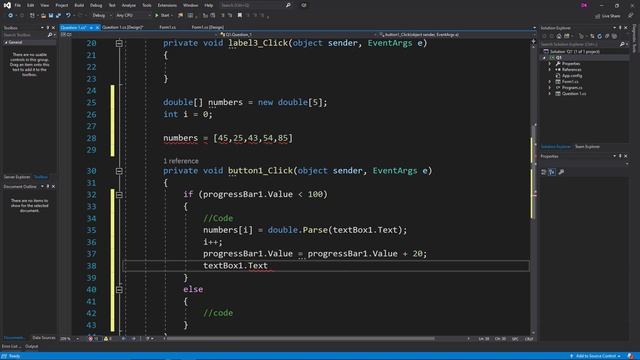The image size is (640, 360).
Task: Open the Edit menu
Action: 31,5
